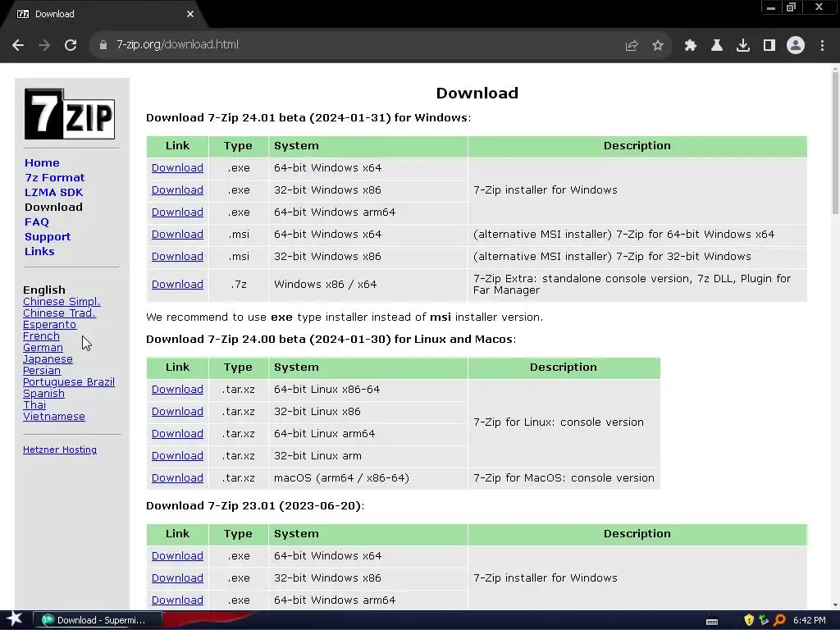Open the Support sidebar link
This screenshot has height=630, width=840.
coord(47,237)
